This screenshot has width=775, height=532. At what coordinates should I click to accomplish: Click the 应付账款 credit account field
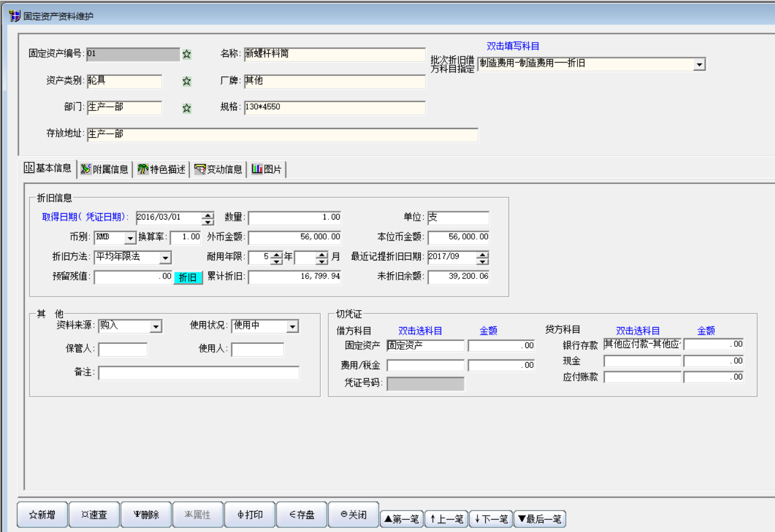642,377
